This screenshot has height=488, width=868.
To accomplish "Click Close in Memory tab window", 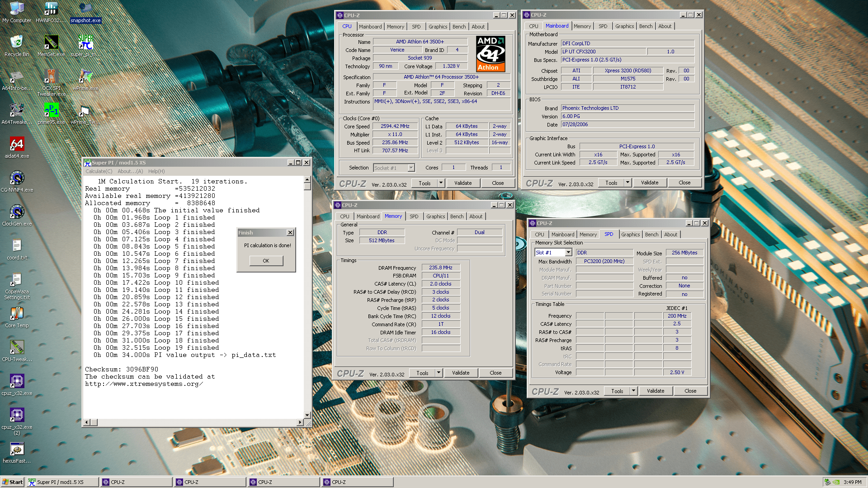I will pyautogui.click(x=495, y=373).
